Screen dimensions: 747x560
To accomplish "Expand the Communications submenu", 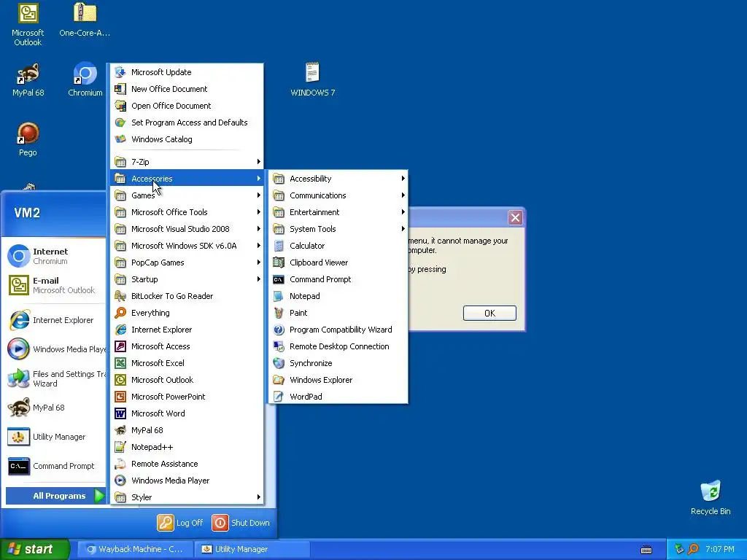I will point(338,195).
